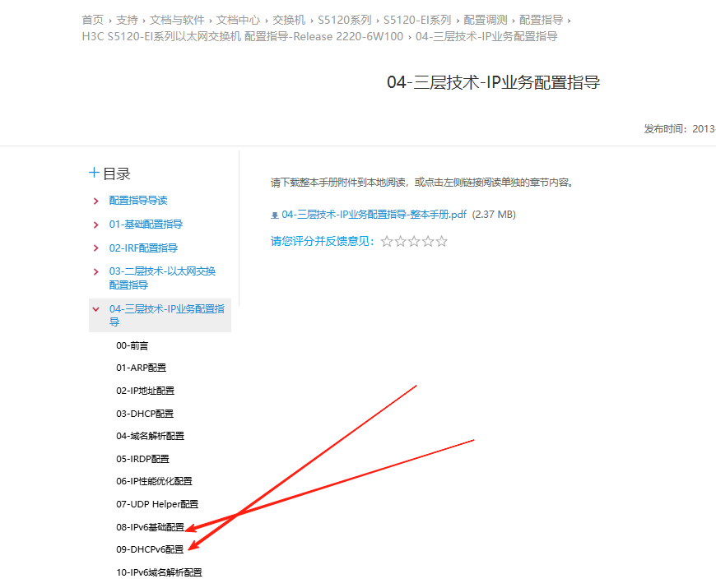Click the (2.37 MB) file size text
The image size is (716, 588).
[494, 215]
